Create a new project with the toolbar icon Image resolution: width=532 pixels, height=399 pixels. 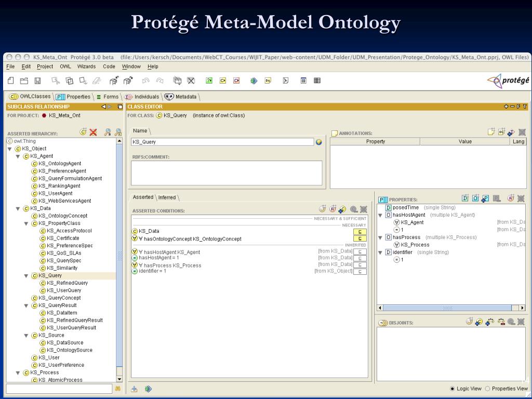pos(11,81)
